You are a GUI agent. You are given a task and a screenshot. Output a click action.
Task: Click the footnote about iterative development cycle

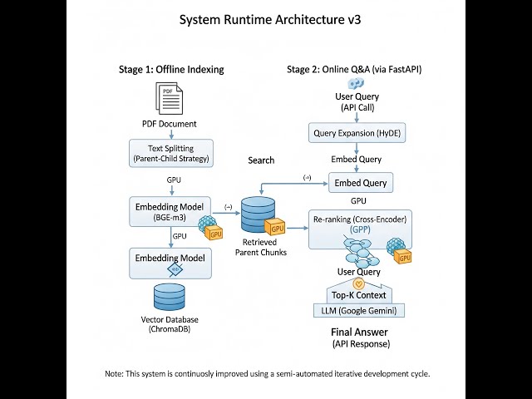pos(268,374)
